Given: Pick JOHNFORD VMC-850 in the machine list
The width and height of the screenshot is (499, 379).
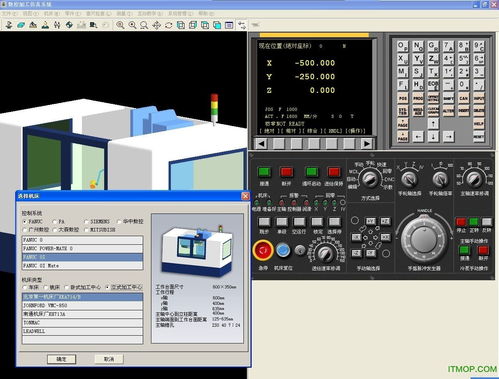Looking at the screenshot, I should (82, 305).
